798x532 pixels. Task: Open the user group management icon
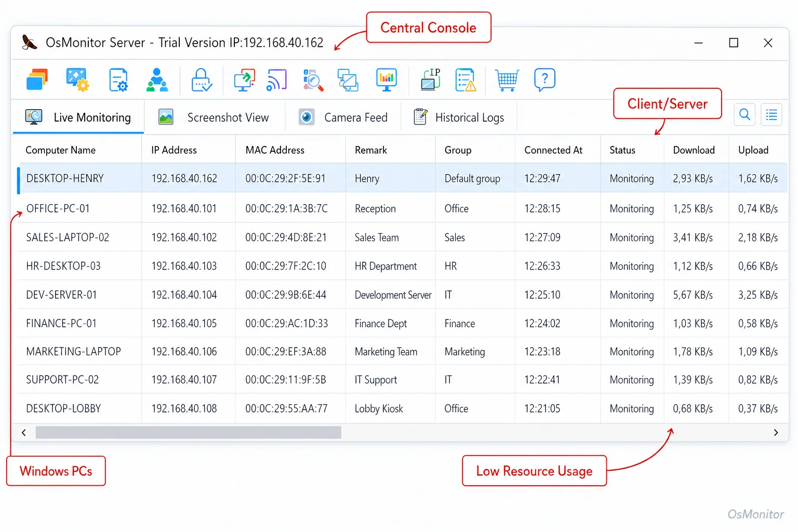point(157,80)
